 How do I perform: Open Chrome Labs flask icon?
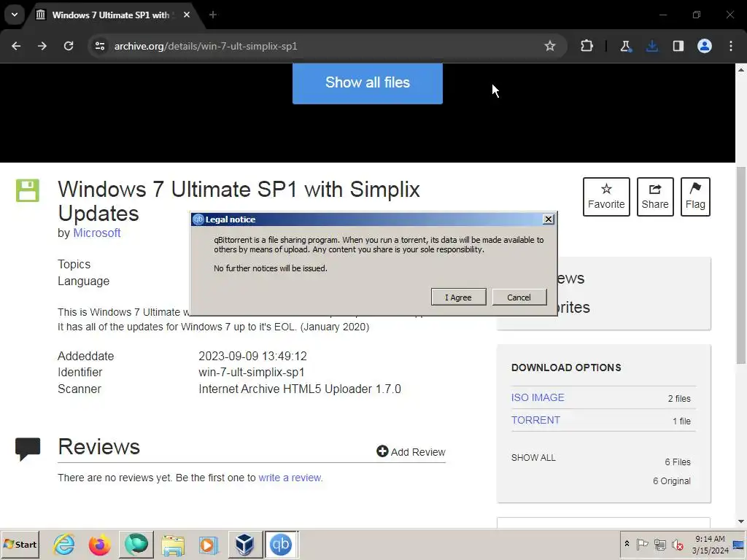(625, 46)
